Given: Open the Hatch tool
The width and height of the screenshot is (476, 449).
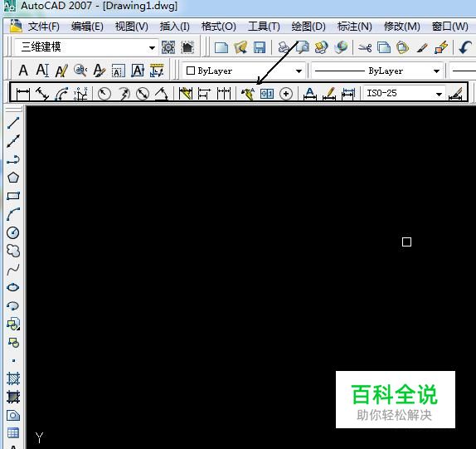Looking at the screenshot, I should click(13, 378).
